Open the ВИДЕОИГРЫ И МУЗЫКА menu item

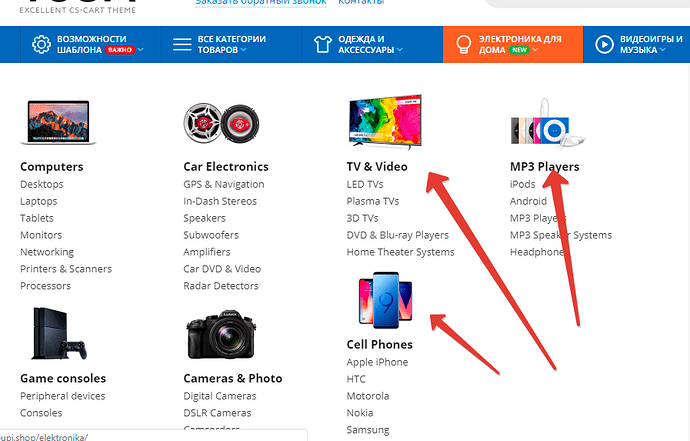point(637,44)
